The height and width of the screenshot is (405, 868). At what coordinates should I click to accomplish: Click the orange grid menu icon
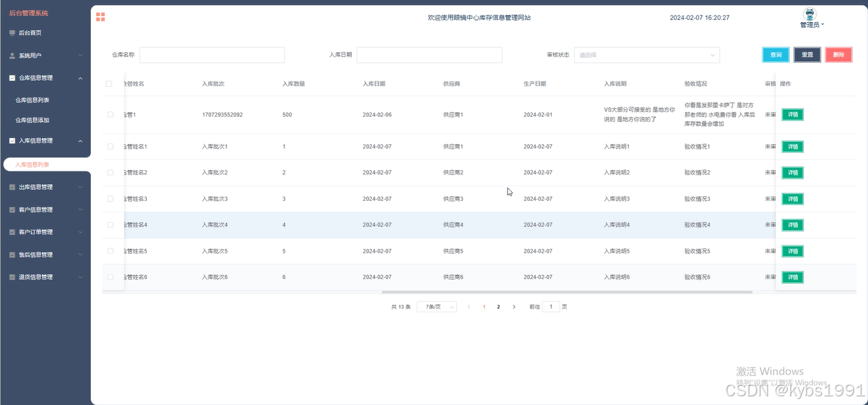pyautogui.click(x=100, y=17)
